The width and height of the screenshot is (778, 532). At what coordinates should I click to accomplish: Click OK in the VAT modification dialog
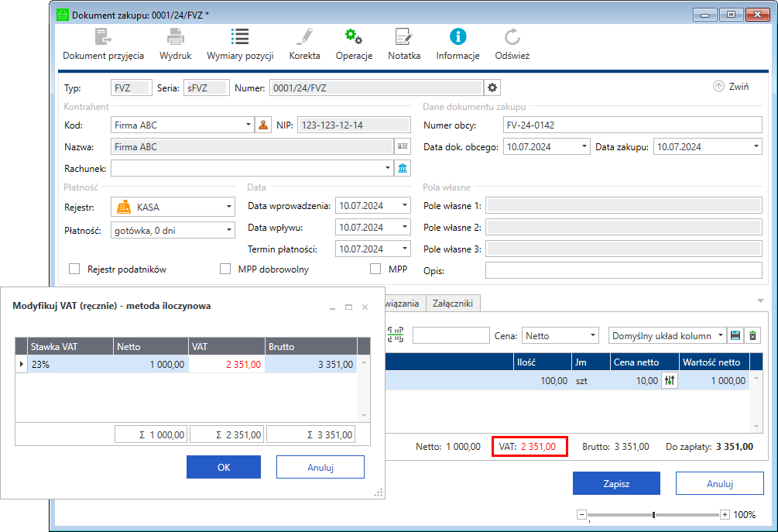(224, 467)
